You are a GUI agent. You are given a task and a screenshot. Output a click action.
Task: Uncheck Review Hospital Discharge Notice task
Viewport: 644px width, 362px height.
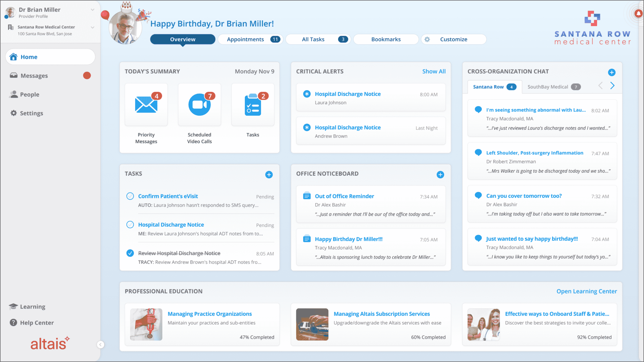tap(130, 253)
